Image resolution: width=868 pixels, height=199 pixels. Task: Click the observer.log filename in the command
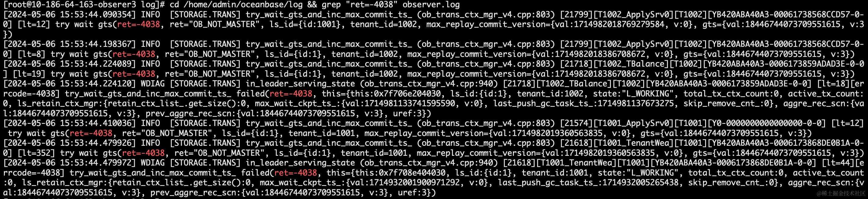(431, 5)
